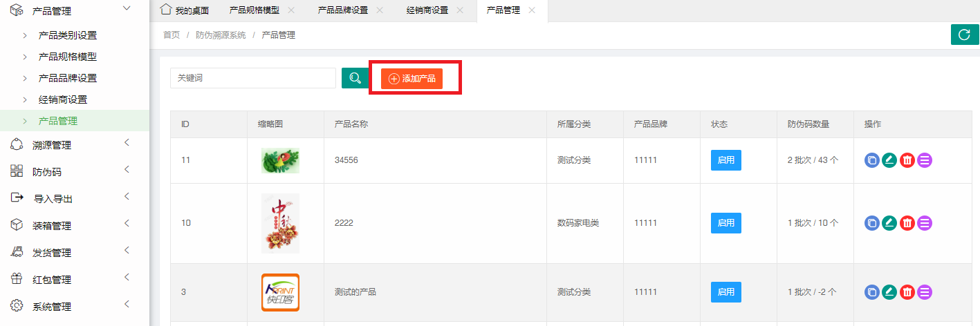
Task: Delete product 测试的产品 using red trash icon
Action: [907, 292]
